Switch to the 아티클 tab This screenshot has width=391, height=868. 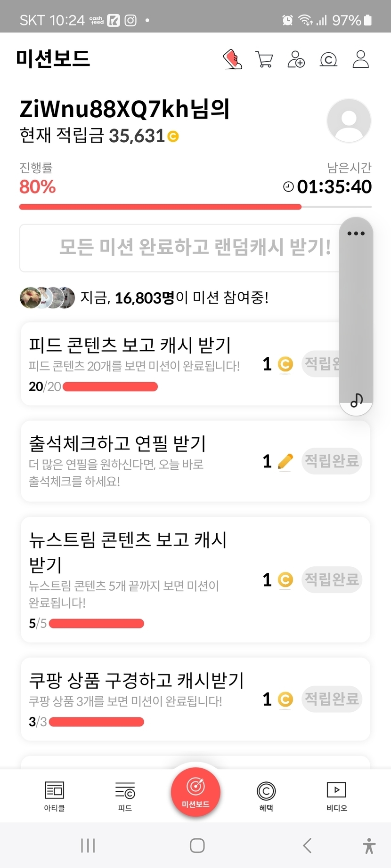(54, 796)
